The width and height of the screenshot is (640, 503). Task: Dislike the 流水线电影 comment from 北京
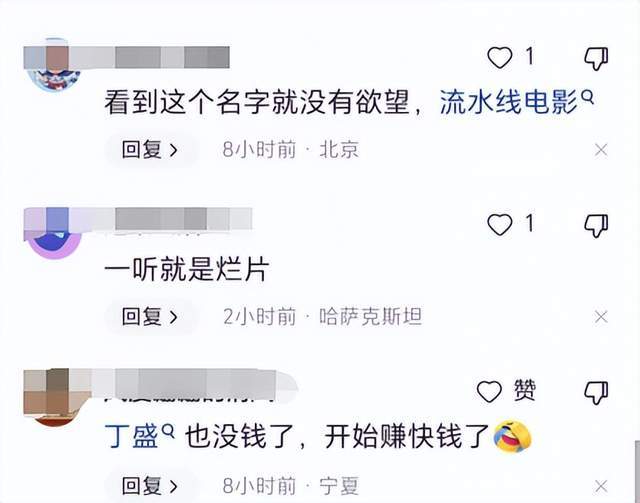596,58
